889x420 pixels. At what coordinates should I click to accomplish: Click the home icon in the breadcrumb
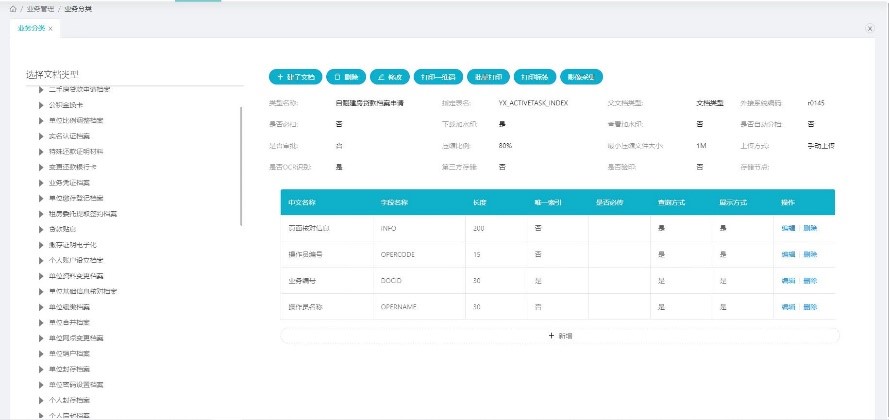click(x=12, y=7)
